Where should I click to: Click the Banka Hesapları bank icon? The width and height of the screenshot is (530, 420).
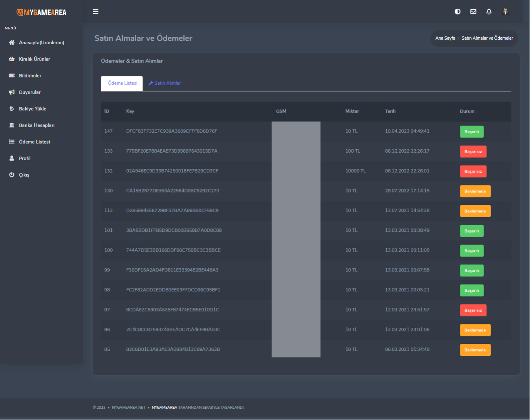(x=12, y=125)
